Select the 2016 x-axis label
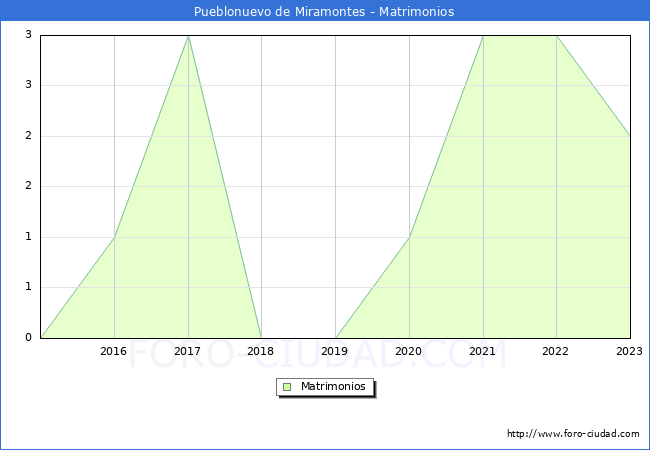Viewport: 650px width, 450px height. tap(114, 351)
